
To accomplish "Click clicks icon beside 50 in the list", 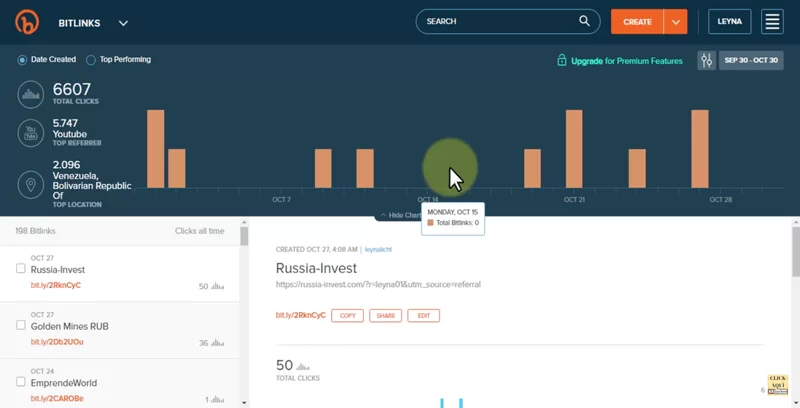I will pos(218,286).
